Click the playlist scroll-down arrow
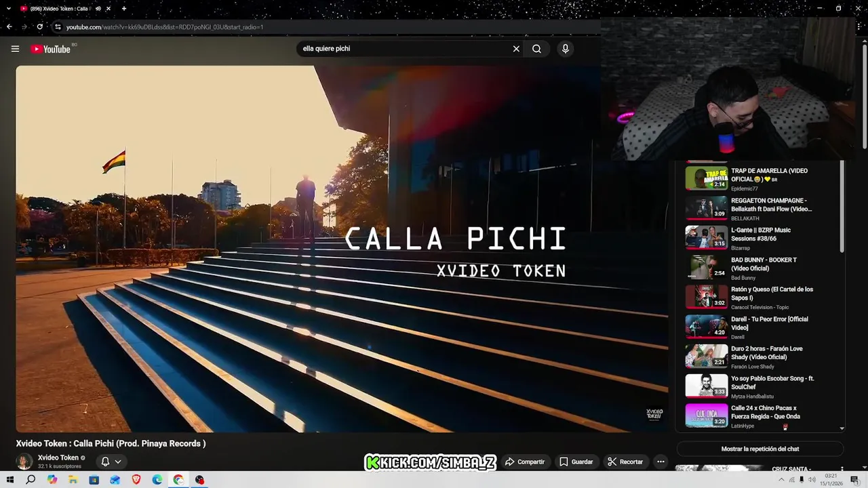Screen dimensions: 868x488 tap(842, 428)
